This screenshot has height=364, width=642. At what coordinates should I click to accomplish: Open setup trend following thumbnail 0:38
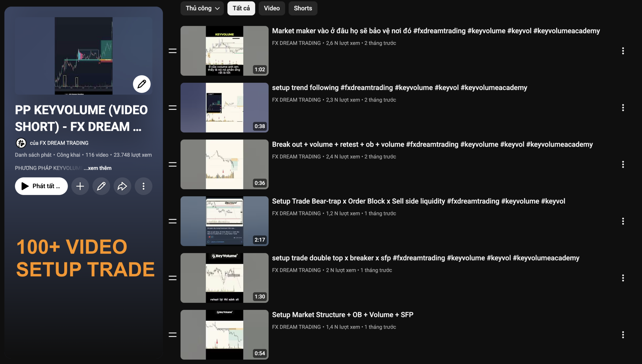click(x=224, y=108)
